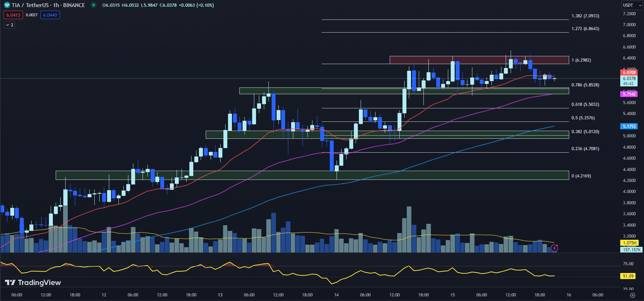
Task: Click the open value O6.0315
Action: tap(112, 5)
